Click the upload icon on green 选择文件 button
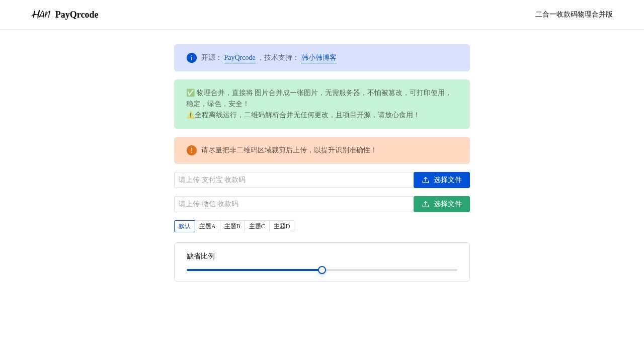644x362 pixels. pyautogui.click(x=426, y=204)
